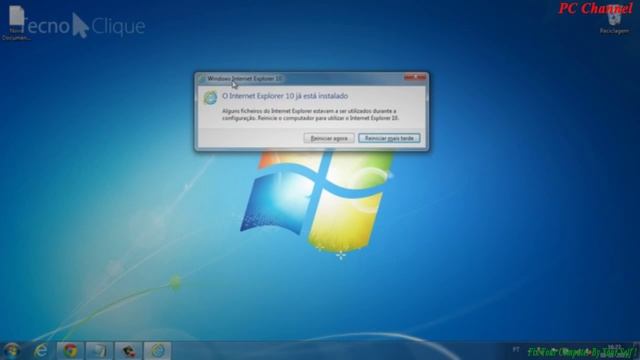Select the document file icon on the desktop
The height and width of the screenshot is (360, 640).
(16, 23)
